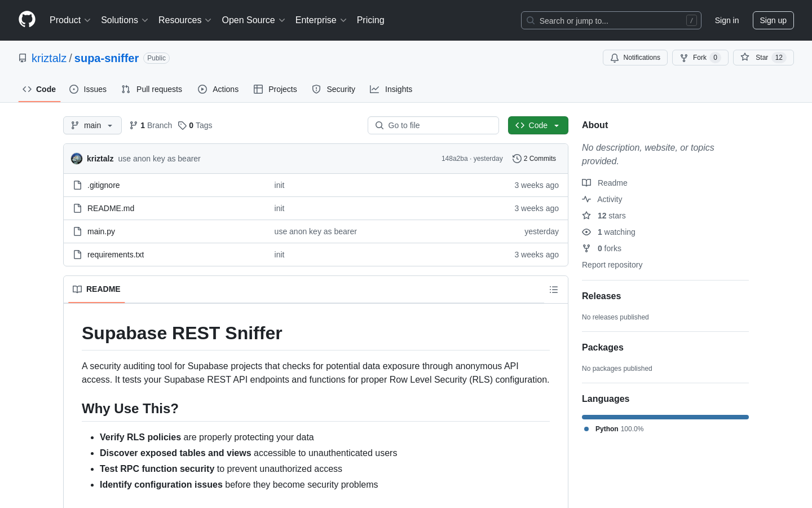Viewport: 812px width, 508px height.
Task: Click Report repository link
Action: click(612, 265)
